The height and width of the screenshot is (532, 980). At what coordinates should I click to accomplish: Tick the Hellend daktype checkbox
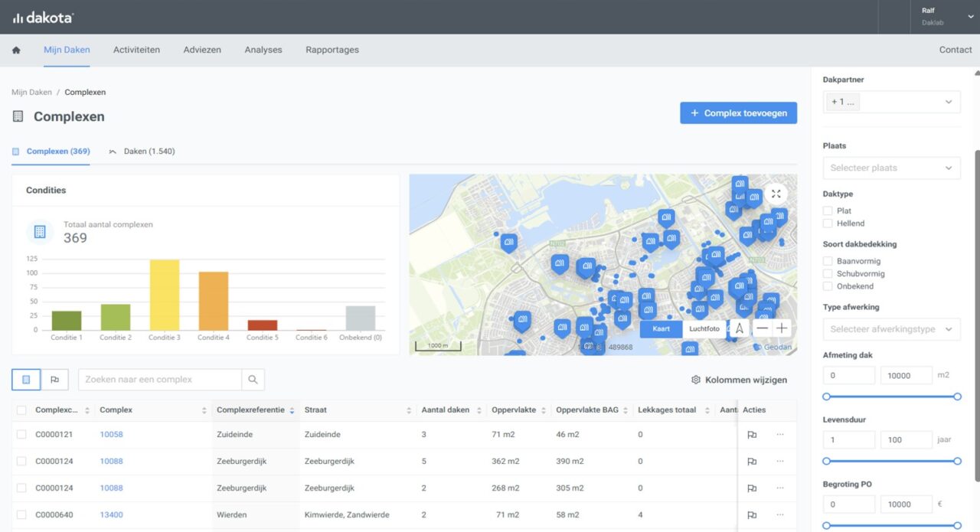pyautogui.click(x=828, y=224)
